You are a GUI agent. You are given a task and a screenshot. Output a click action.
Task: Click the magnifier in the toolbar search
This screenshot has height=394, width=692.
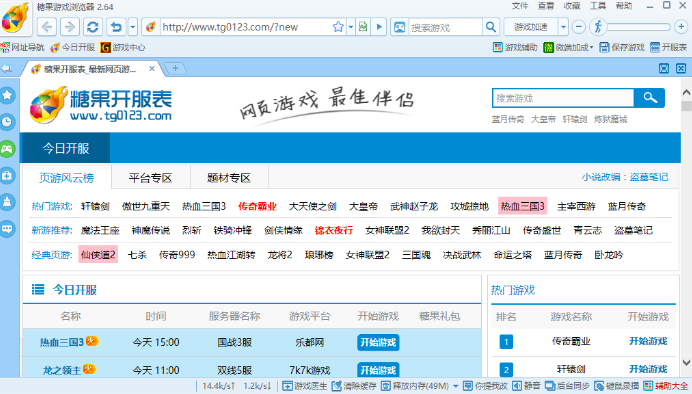click(x=491, y=27)
